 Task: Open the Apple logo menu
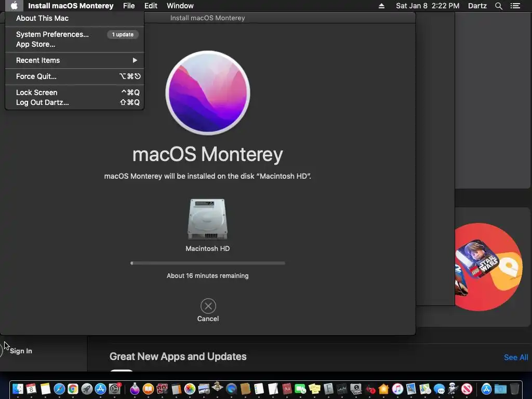14,6
